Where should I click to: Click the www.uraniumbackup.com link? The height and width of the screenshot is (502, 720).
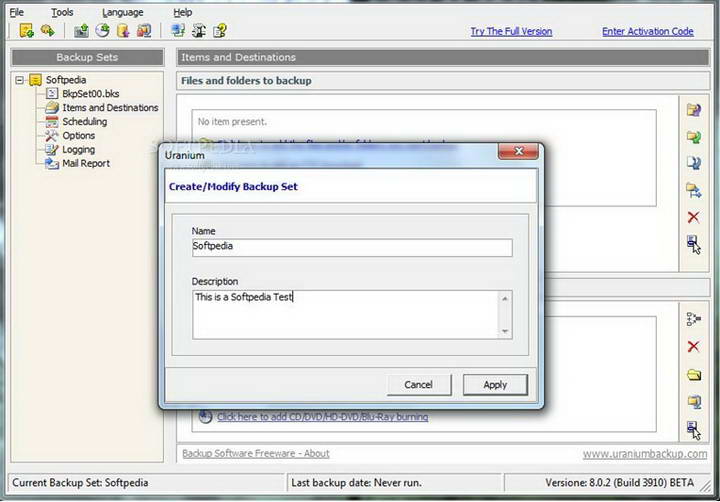point(645,454)
